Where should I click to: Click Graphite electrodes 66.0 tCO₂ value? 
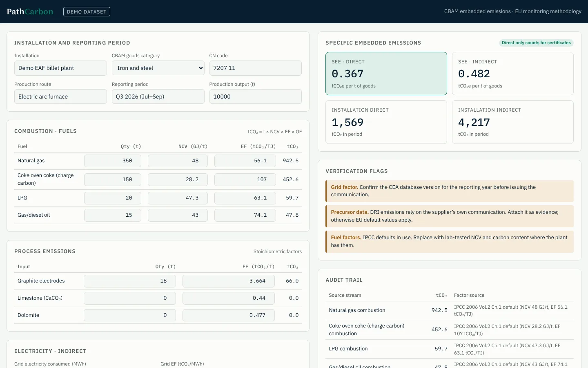292,281
